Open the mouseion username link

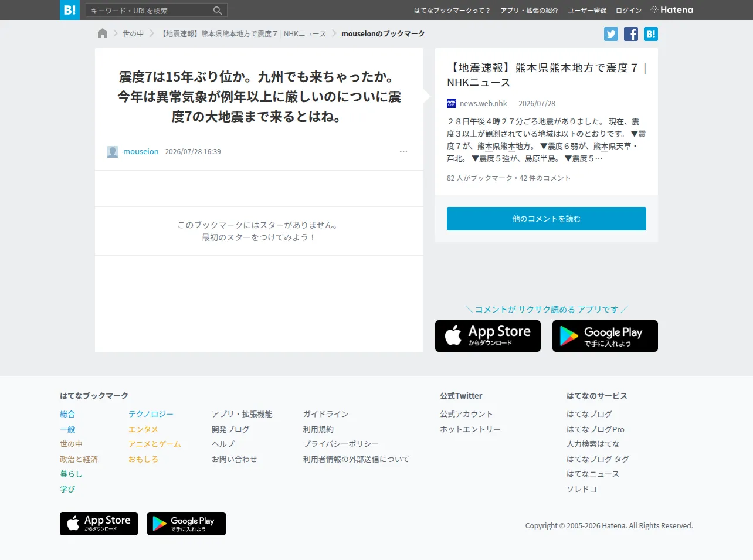coord(141,151)
